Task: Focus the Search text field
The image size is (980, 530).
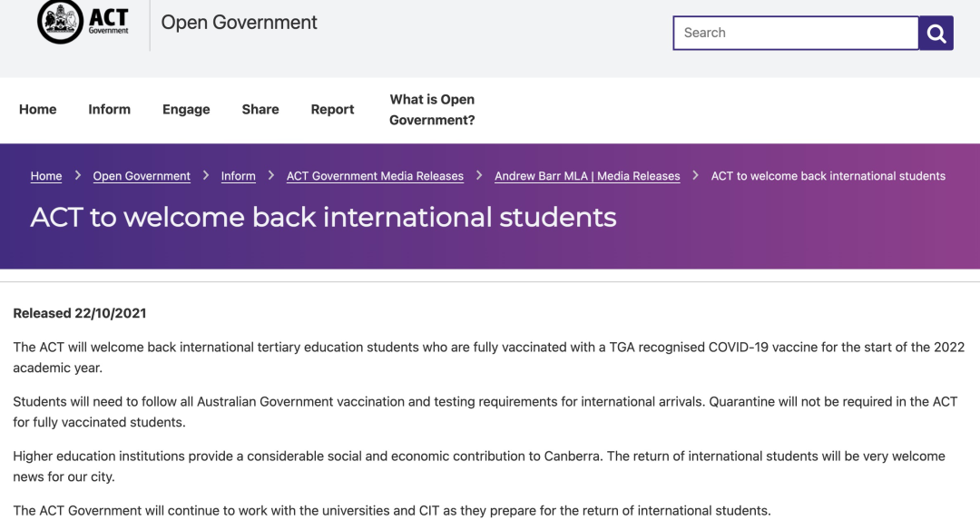Action: pos(796,33)
